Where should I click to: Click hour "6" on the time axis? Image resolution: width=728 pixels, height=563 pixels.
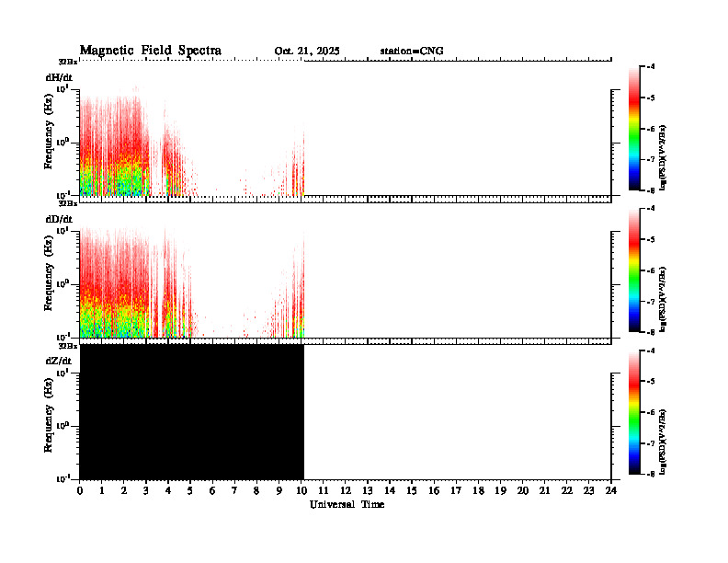tap(212, 491)
